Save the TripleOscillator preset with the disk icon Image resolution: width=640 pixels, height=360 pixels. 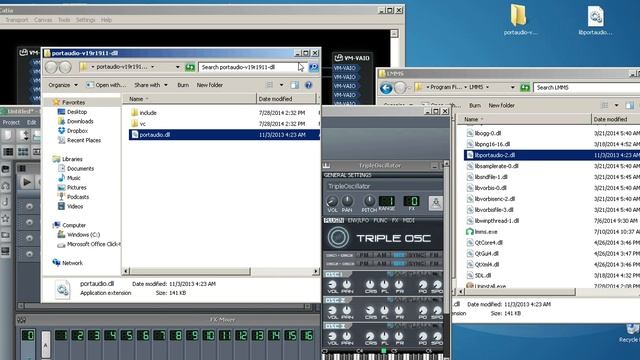[436, 202]
